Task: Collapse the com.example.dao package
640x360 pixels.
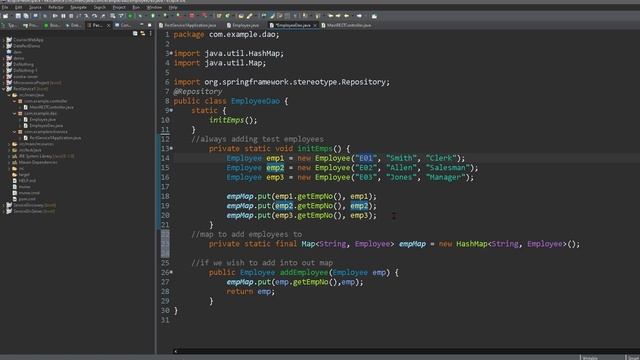Action: 14,113
